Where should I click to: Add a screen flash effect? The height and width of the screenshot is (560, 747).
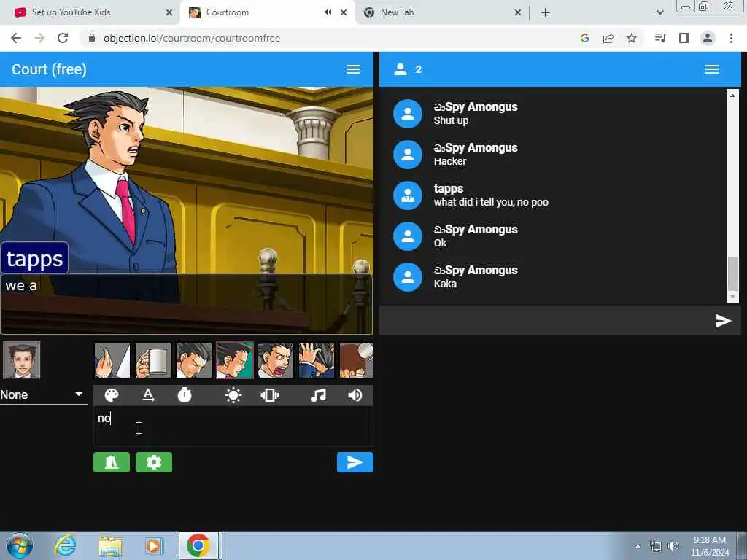[233, 395]
